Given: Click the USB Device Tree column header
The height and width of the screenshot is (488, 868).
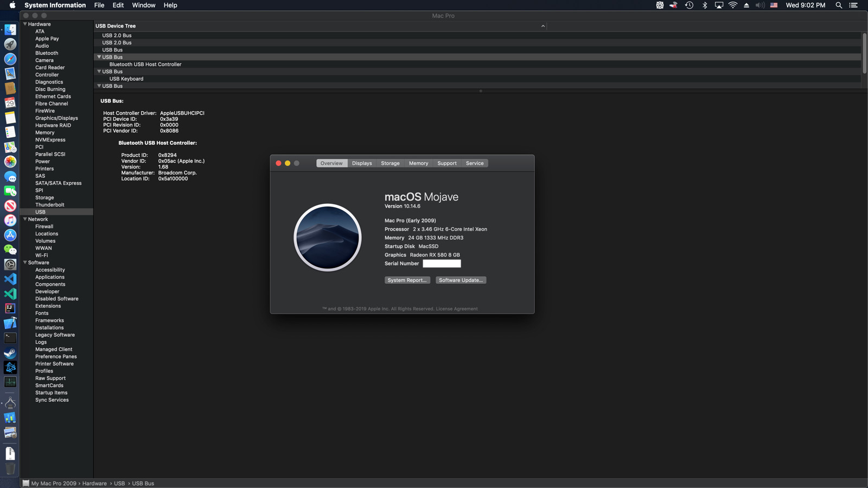Looking at the screenshot, I should point(320,26).
